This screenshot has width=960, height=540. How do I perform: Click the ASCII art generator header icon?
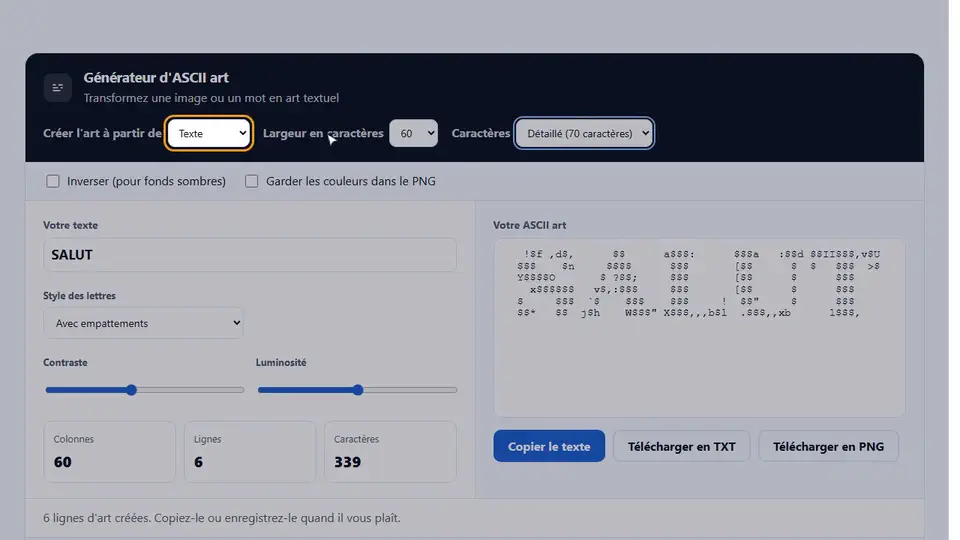58,88
